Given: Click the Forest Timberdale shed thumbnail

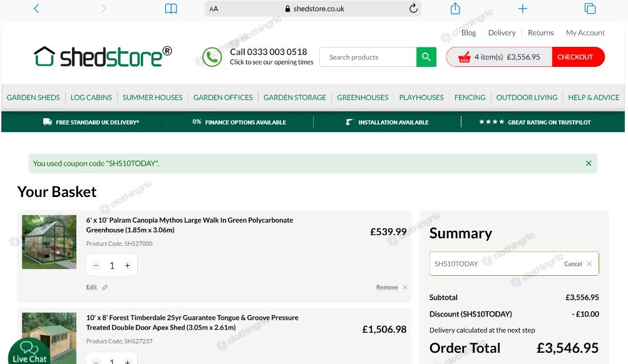Looking at the screenshot, I should pos(49,338).
